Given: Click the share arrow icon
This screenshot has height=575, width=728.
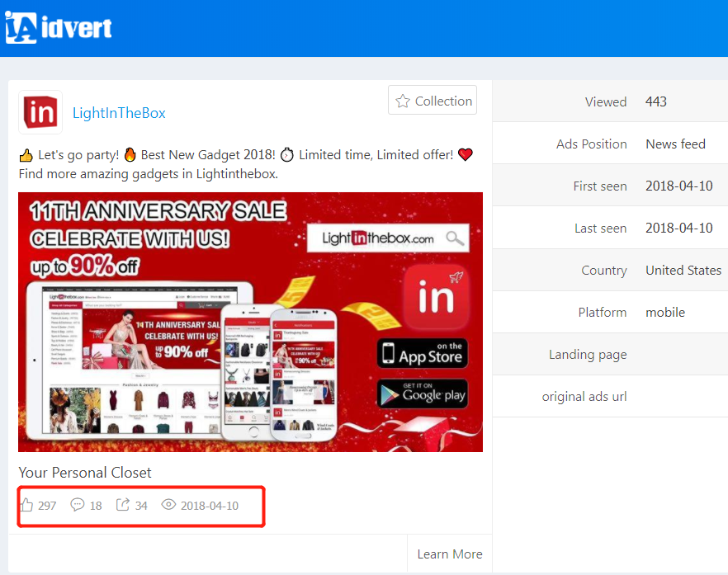Looking at the screenshot, I should (x=122, y=504).
